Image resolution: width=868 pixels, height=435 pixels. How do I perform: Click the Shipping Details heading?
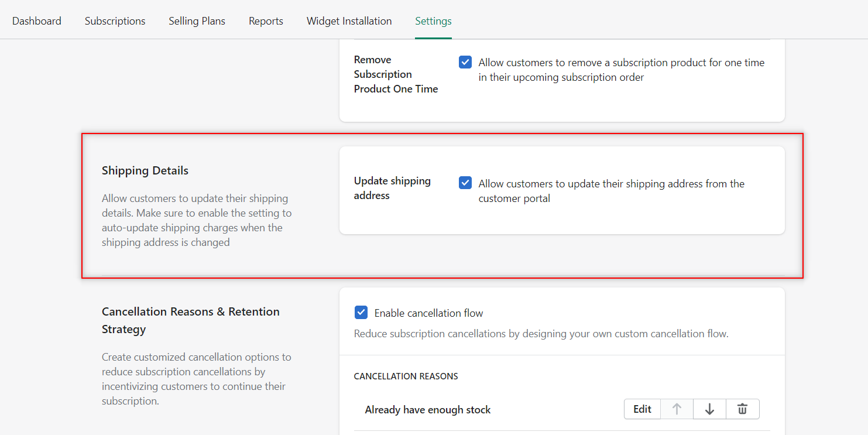coord(145,170)
